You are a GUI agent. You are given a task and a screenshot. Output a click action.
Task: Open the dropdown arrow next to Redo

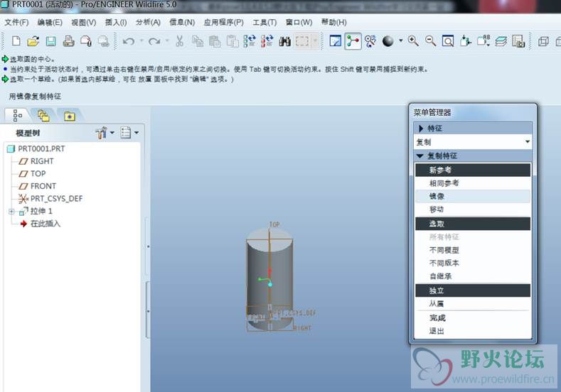click(x=166, y=40)
